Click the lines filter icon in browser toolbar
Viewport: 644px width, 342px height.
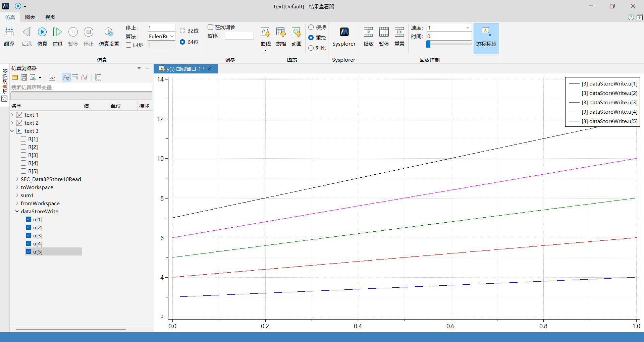click(x=75, y=77)
